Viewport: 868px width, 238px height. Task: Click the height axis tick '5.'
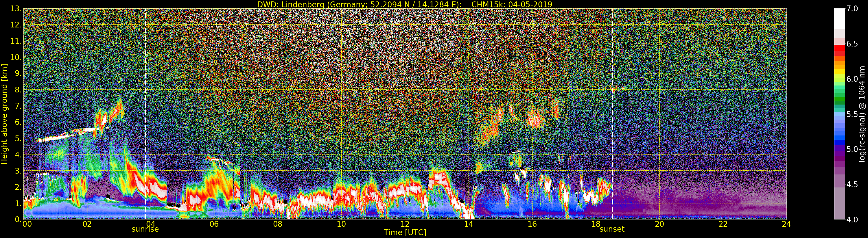[x=18, y=138]
